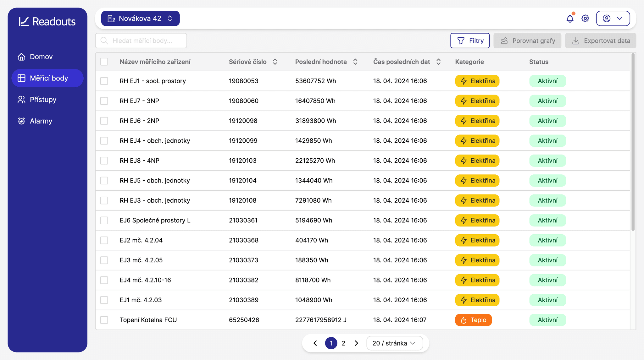This screenshot has height=360, width=644.
Task: Click serial number 19120103
Action: click(243, 161)
